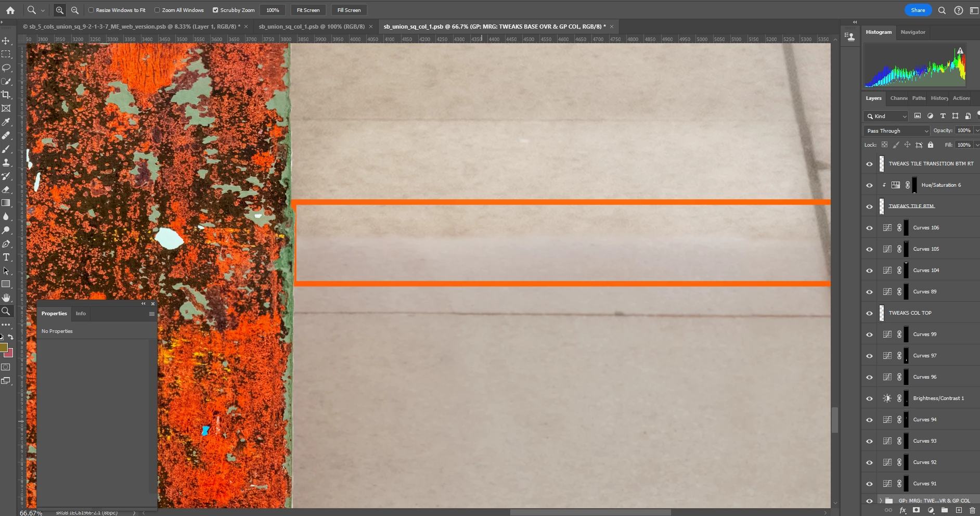Select the Lasso tool
Image resolution: width=980 pixels, height=516 pixels.
pyautogui.click(x=6, y=68)
